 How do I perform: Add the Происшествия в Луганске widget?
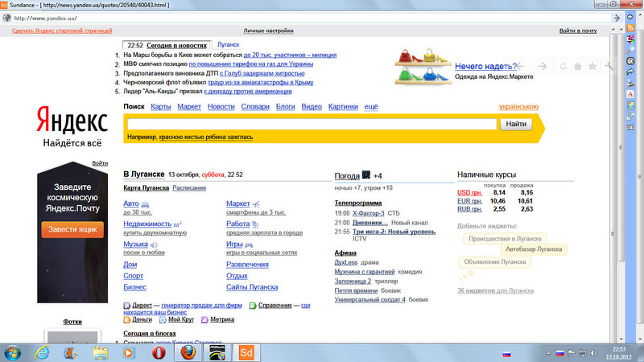coord(505,238)
